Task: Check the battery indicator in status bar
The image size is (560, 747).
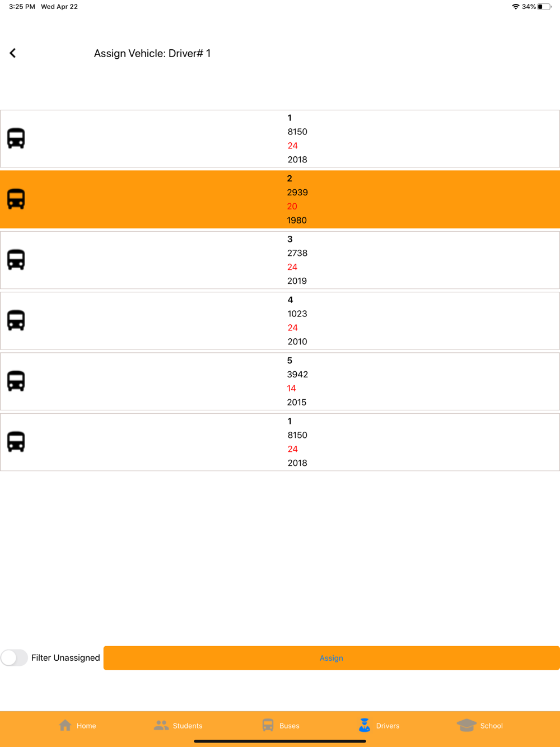Action: (x=544, y=7)
